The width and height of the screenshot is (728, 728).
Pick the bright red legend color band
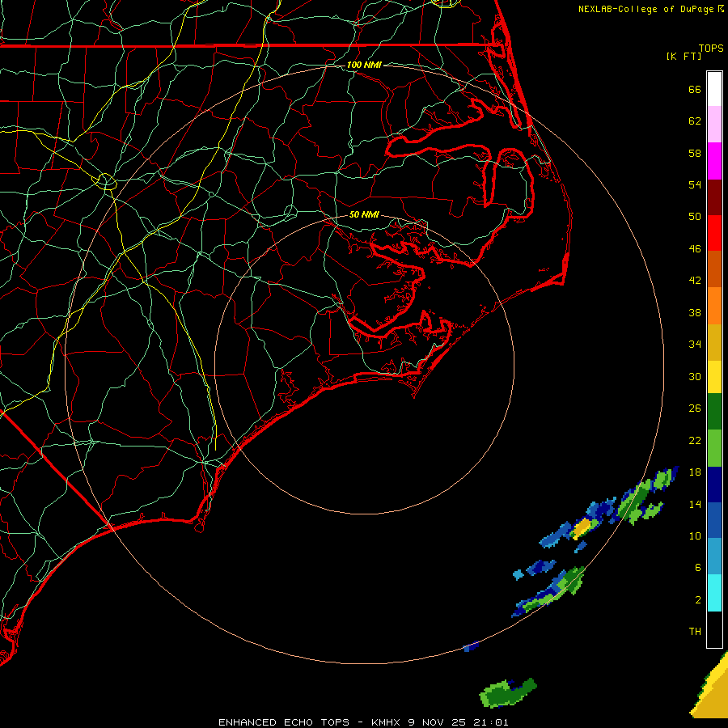(x=714, y=233)
